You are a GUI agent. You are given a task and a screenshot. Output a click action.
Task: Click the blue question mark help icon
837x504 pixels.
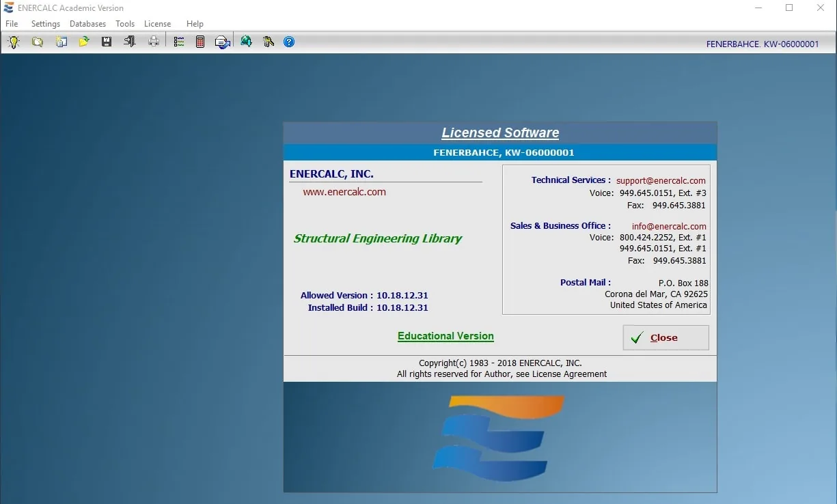coord(289,42)
